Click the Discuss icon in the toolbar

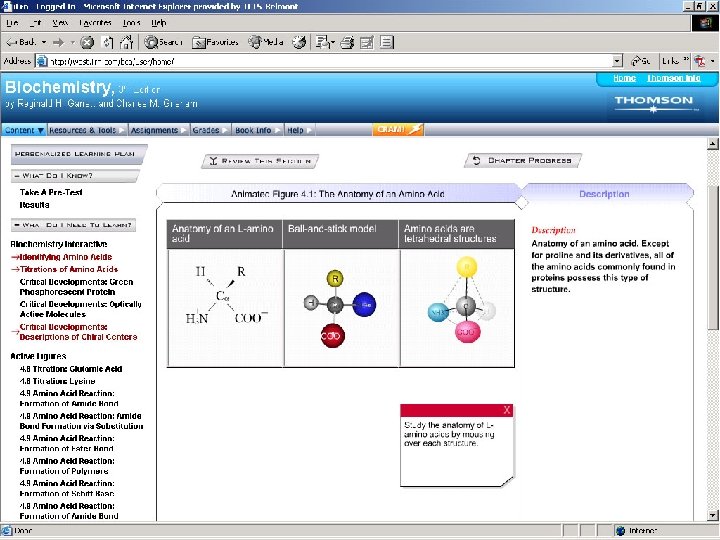[x=387, y=42]
